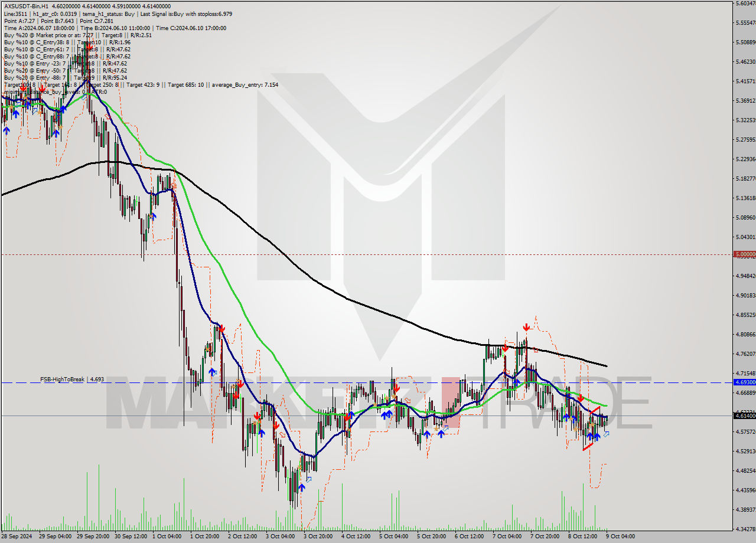Screen dimensions: 756x543
Task: Click the 5.55547 price axis label
Action: coord(745,23)
